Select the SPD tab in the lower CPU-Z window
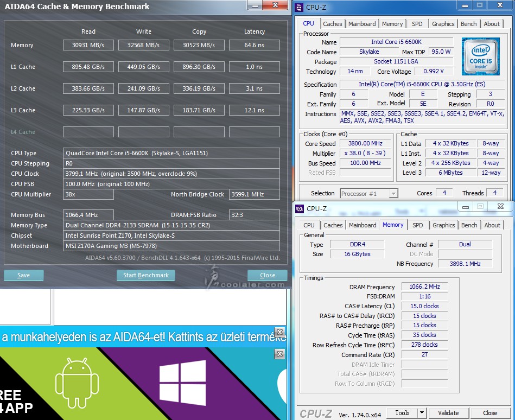Screen dimensions: 515x420 418,225
